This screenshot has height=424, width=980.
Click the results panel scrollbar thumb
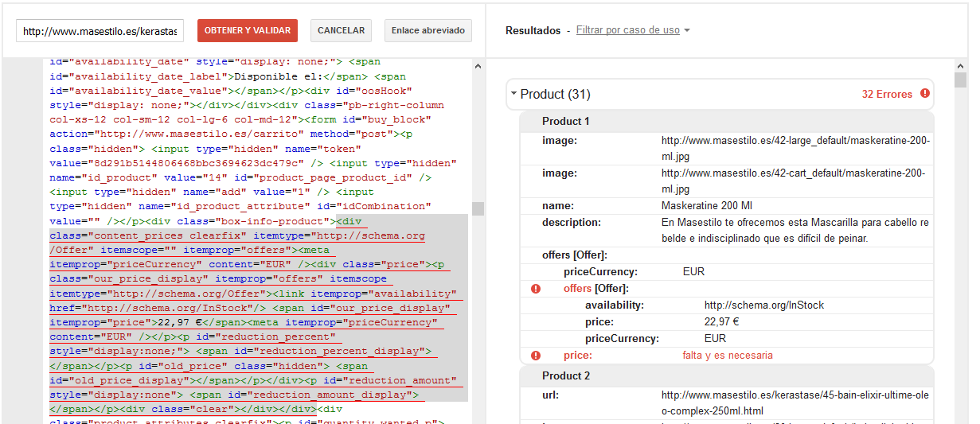(x=960, y=80)
